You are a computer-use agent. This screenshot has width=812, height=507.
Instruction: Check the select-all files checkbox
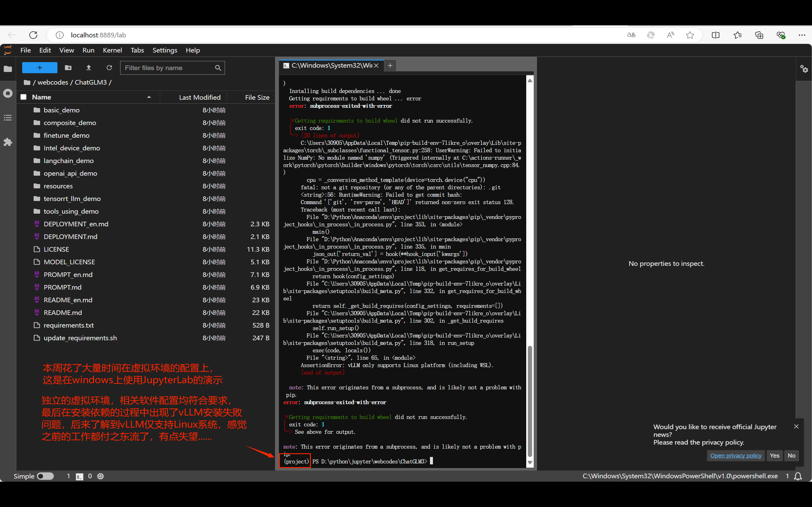(x=23, y=97)
